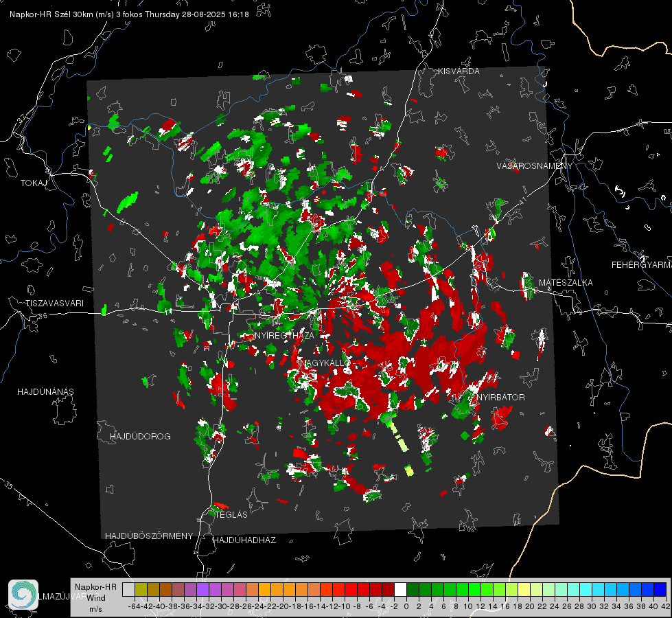Select the TISZAVASVÁRI label on the map

(x=54, y=304)
